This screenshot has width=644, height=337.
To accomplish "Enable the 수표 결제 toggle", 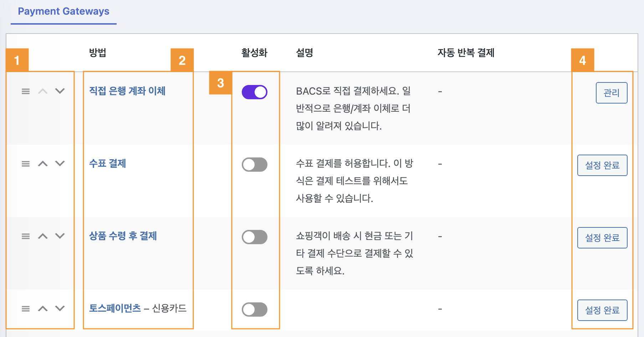I will tap(255, 165).
